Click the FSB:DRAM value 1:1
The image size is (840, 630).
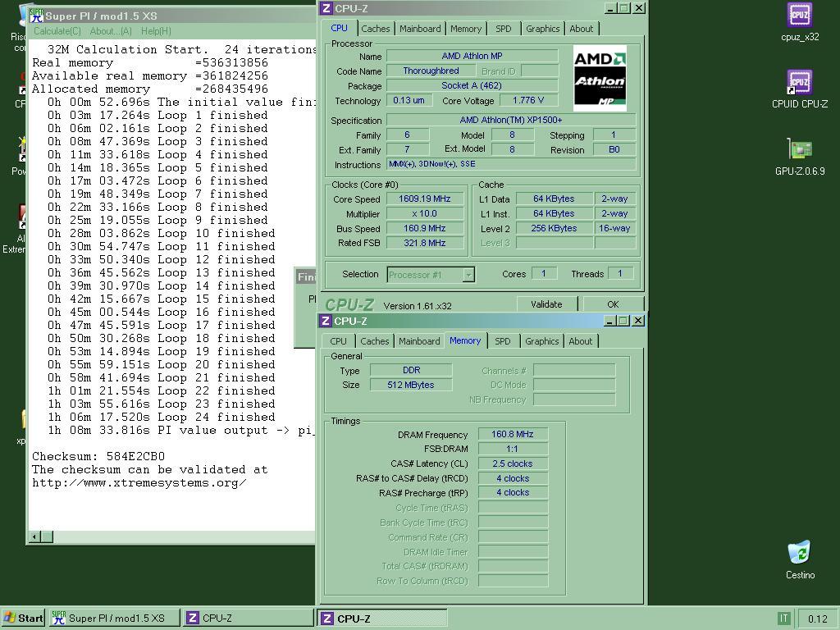coord(512,449)
